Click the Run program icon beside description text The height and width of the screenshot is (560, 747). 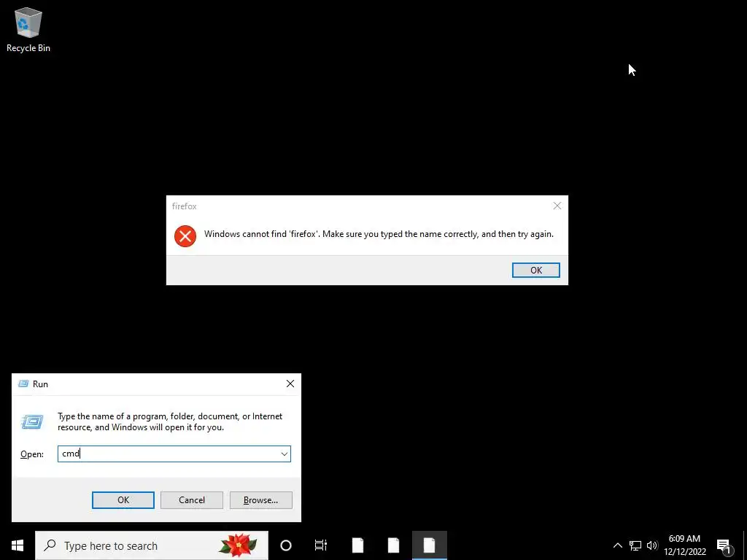click(x=33, y=421)
